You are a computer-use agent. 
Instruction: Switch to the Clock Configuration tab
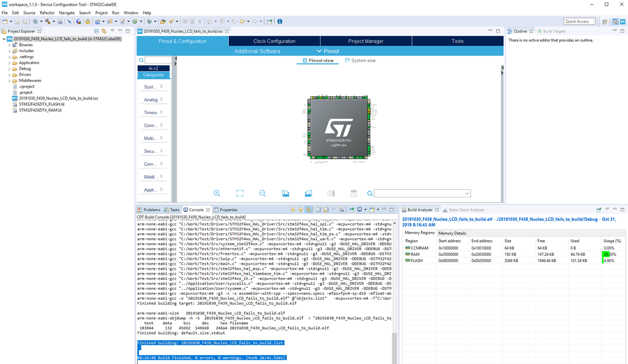[x=274, y=41]
